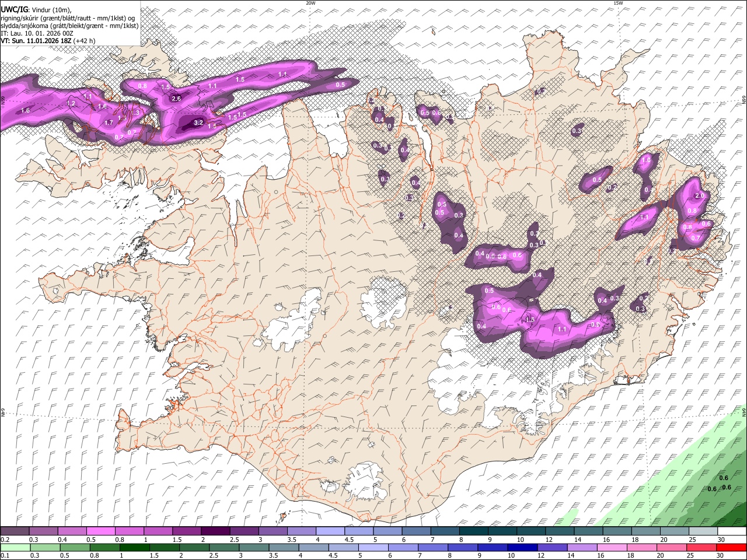Select the lavender top-row swatch starting at 4
747x560 pixels.
pos(330,531)
